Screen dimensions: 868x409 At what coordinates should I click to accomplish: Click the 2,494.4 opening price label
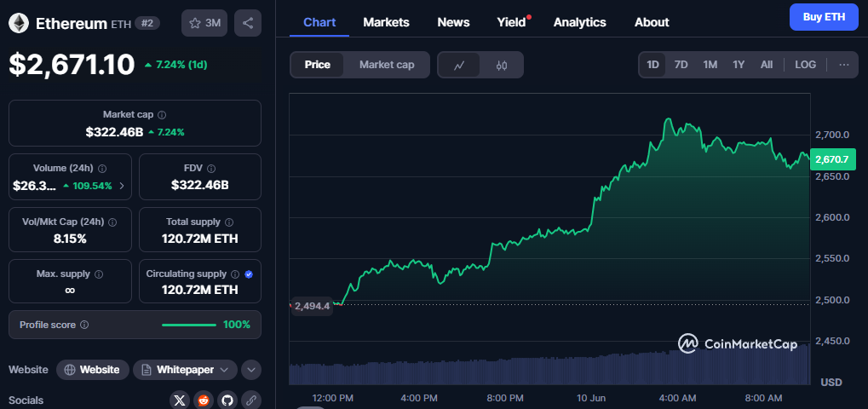[313, 306]
